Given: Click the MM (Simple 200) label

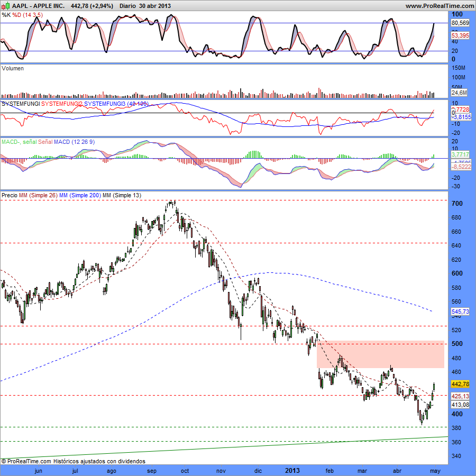Looking at the screenshot, I should tap(80, 195).
